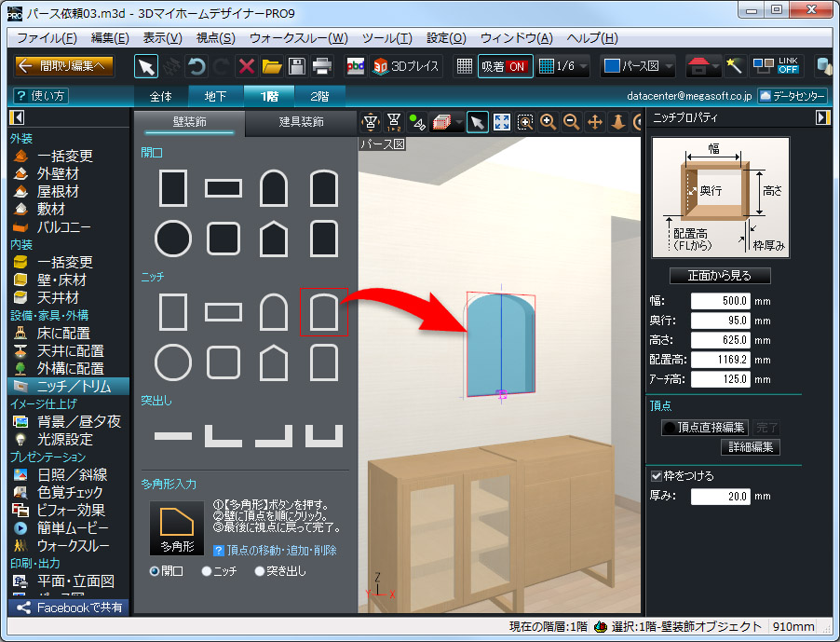Screen dimensions: 840x642
Task: Expand the right properties panel arrow
Action: pos(821,117)
